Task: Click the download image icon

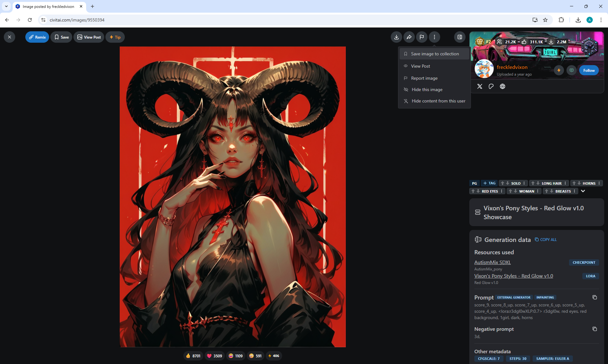Action: tap(396, 37)
